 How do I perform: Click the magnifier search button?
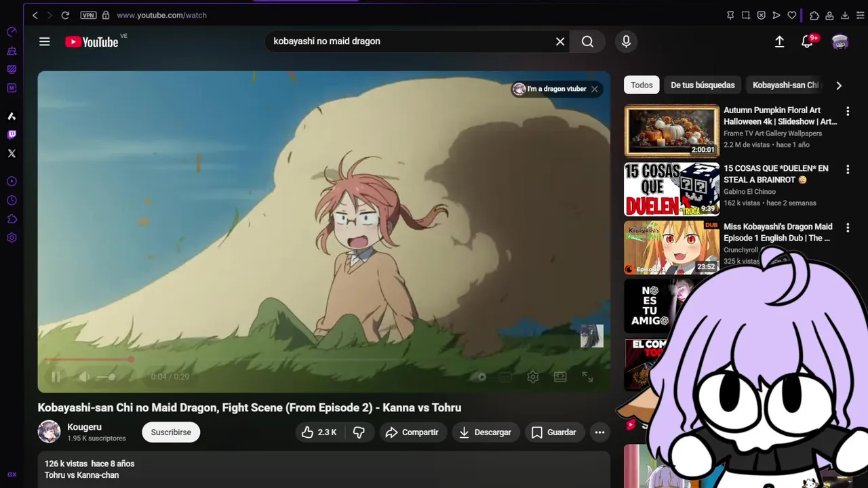[587, 41]
